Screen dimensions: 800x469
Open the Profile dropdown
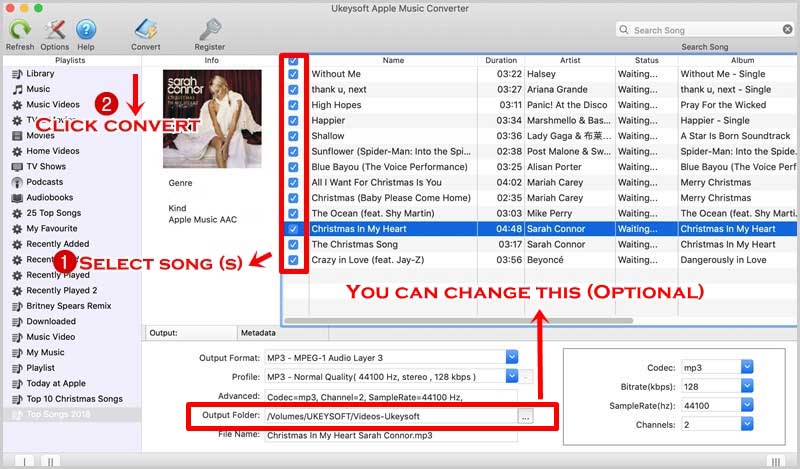tap(512, 376)
